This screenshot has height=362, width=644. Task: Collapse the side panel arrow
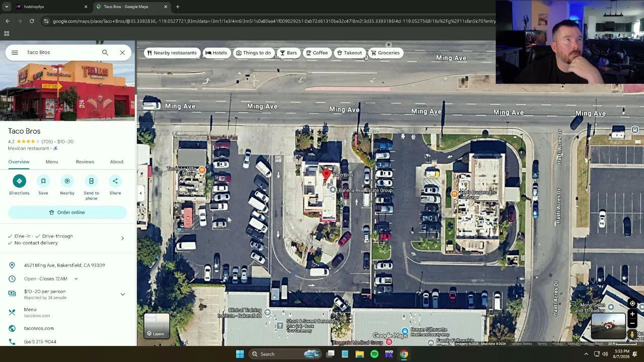[140, 193]
